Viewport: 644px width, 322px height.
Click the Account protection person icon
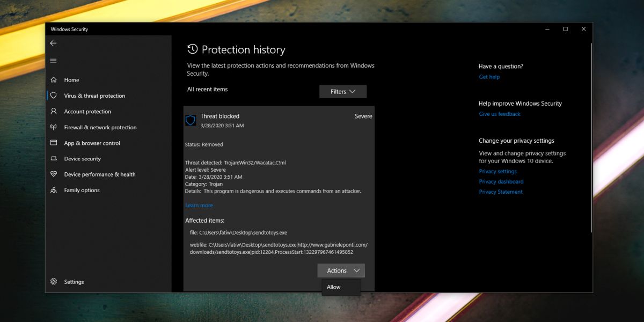coord(53,112)
